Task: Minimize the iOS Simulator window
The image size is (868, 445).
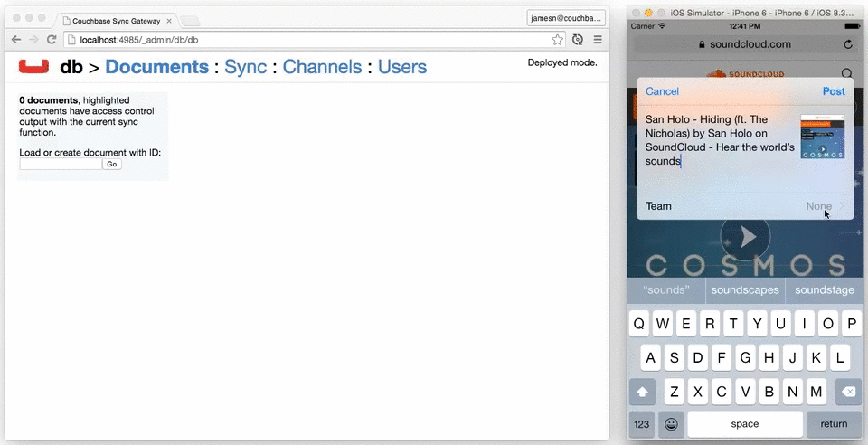Action: click(648, 13)
